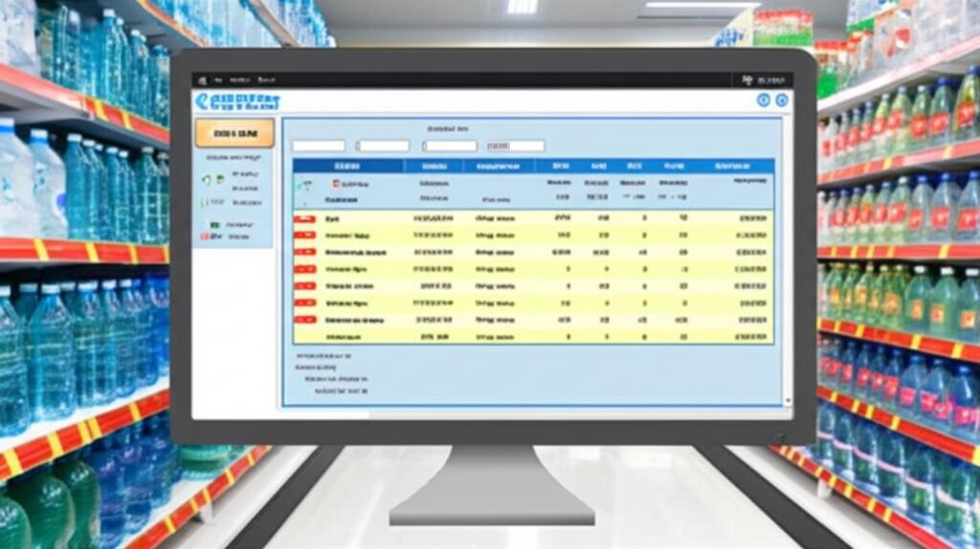The height and width of the screenshot is (549, 980).
Task: Click the rightmost circular blue header icon
Action: [x=782, y=100]
